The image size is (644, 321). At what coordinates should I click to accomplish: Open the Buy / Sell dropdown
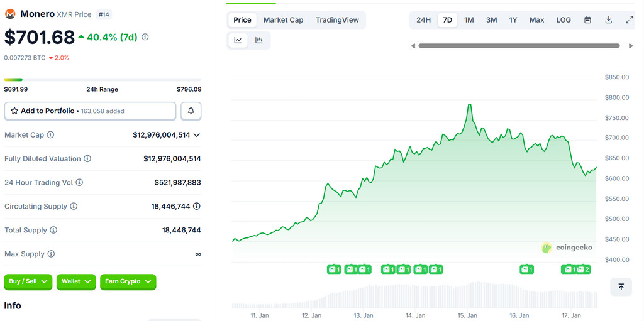(28, 281)
